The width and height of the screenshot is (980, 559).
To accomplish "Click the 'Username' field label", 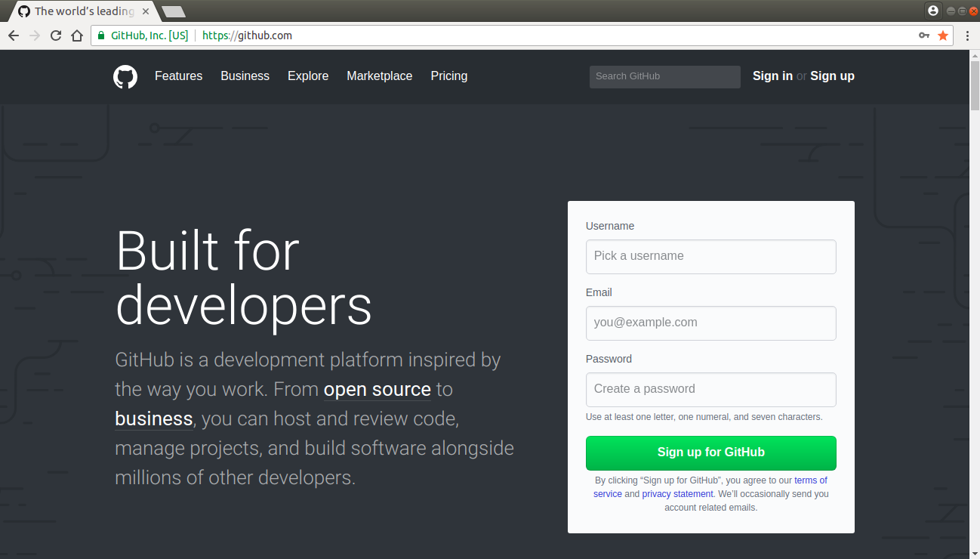I will pyautogui.click(x=610, y=226).
